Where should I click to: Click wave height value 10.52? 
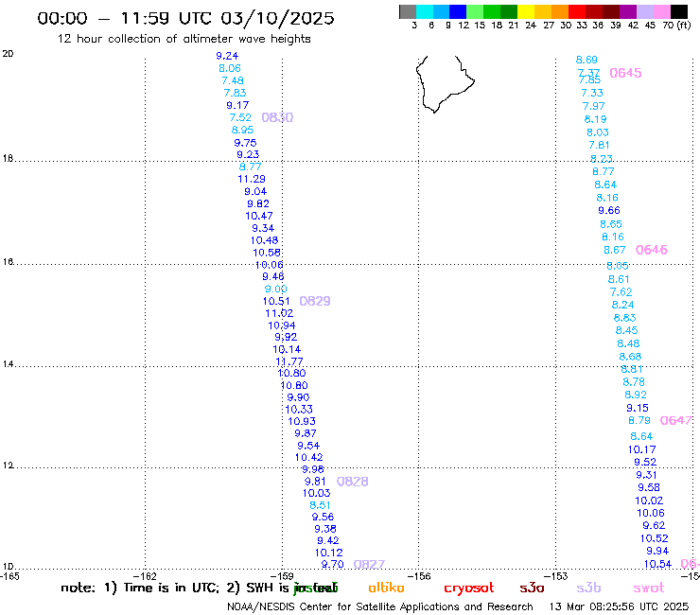tap(654, 538)
